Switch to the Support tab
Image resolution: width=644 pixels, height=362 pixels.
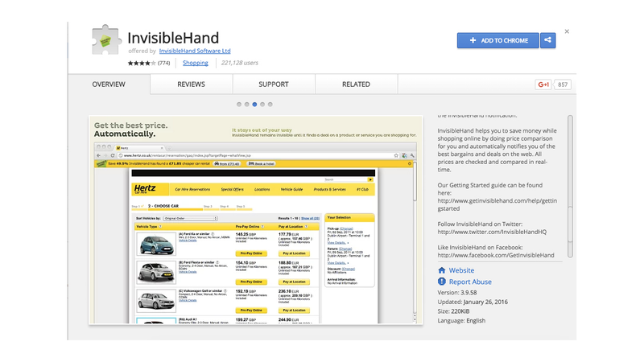click(x=274, y=84)
